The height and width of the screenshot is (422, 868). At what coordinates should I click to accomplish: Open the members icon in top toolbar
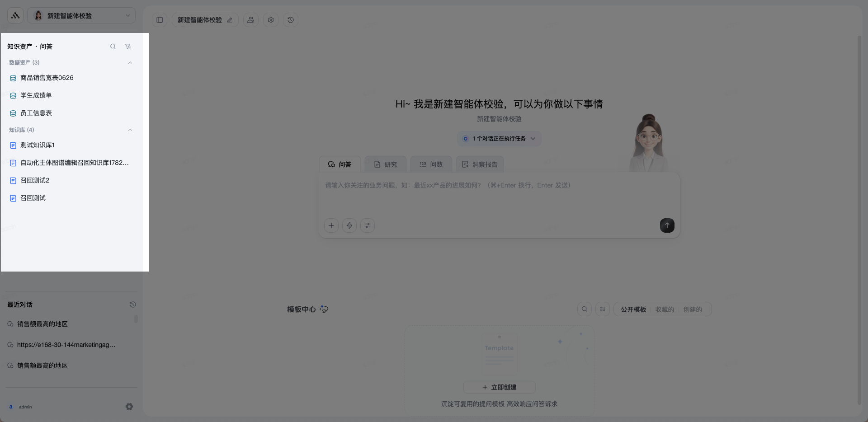click(x=251, y=20)
